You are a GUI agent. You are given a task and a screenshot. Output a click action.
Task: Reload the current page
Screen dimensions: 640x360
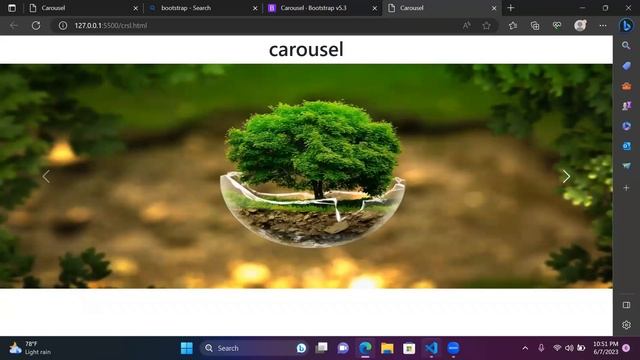tap(36, 25)
